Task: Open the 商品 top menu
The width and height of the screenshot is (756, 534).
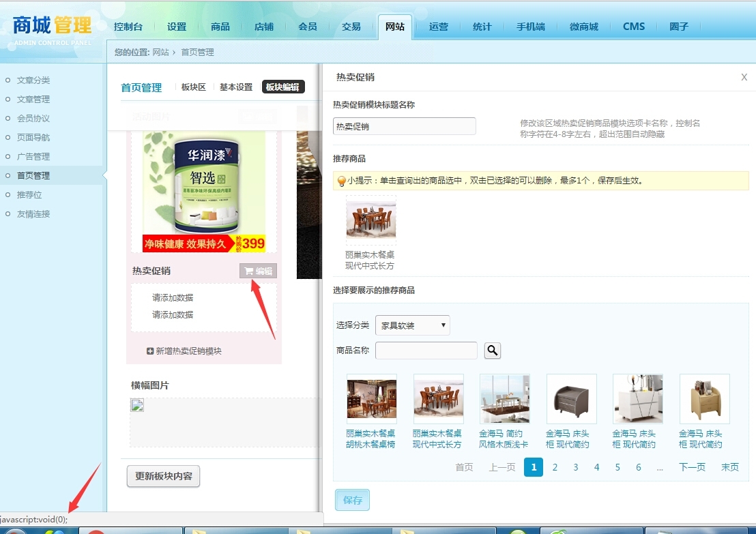Action: (x=220, y=27)
